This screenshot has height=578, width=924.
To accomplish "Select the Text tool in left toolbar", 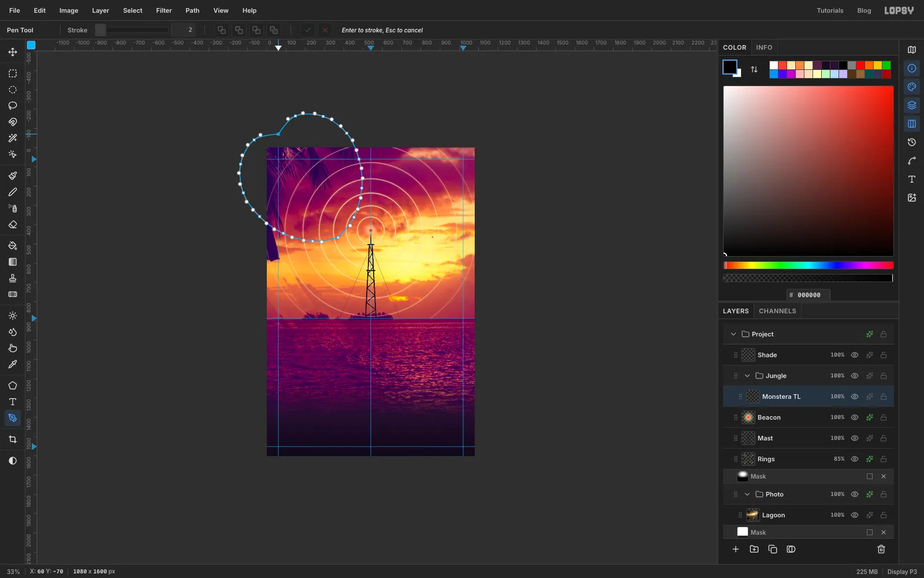I will pos(13,402).
